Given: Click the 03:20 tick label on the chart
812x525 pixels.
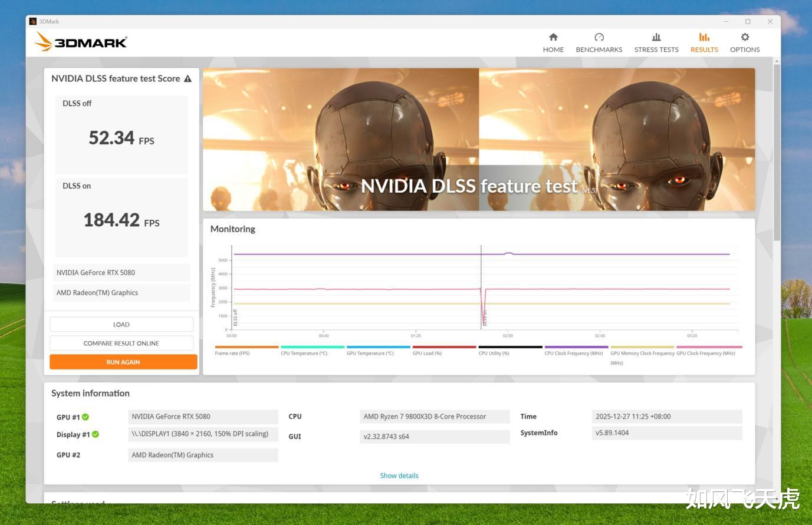Looking at the screenshot, I should point(692,336).
